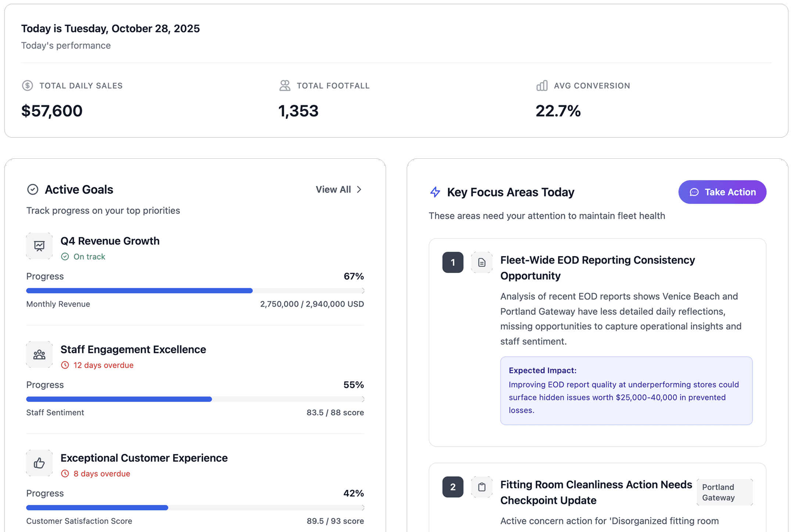
Task: Click the people icon beside Total Footfall
Action: coord(285,86)
